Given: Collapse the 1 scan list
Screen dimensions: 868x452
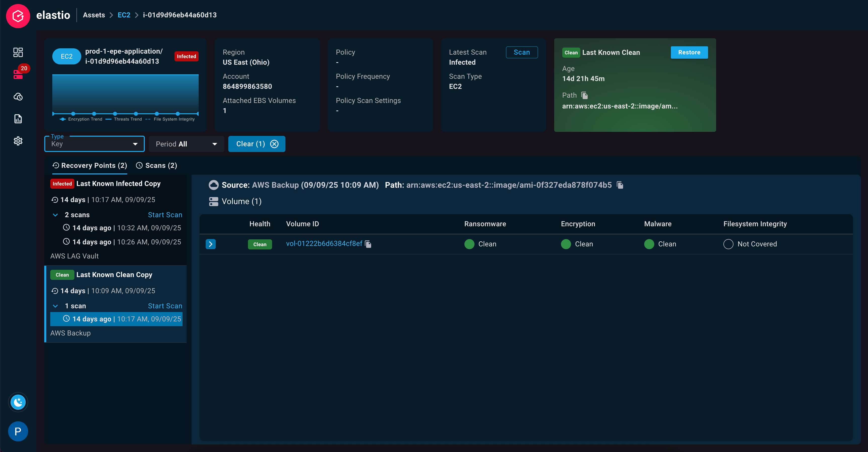Looking at the screenshot, I should [56, 306].
